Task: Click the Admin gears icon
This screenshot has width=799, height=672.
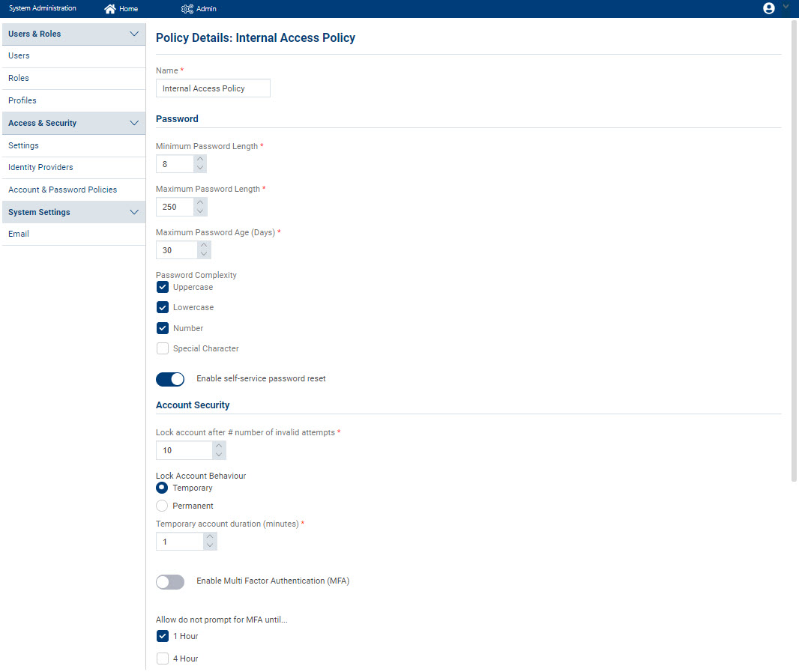Action: (x=187, y=9)
